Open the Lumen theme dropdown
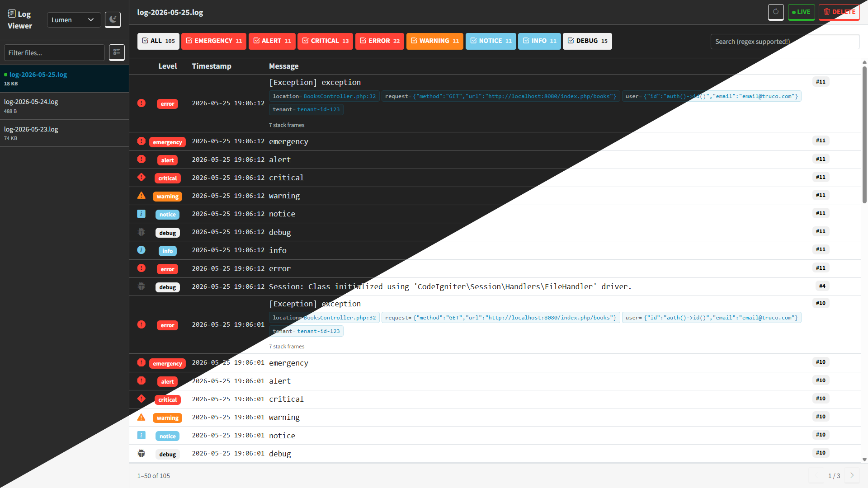 click(74, 20)
